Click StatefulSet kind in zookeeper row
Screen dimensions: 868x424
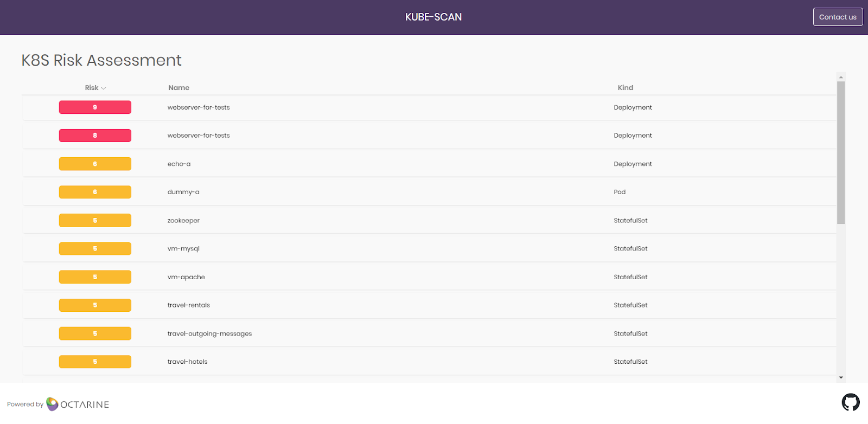pos(630,220)
